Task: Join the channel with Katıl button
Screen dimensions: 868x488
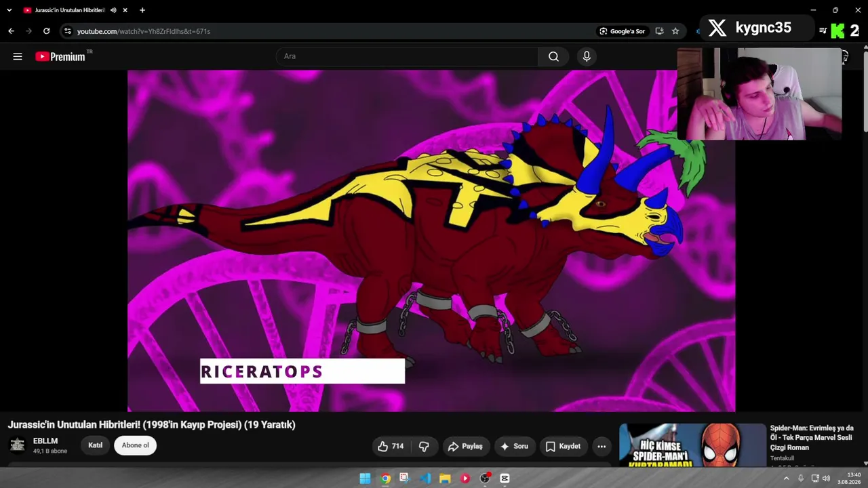Action: tap(95, 445)
